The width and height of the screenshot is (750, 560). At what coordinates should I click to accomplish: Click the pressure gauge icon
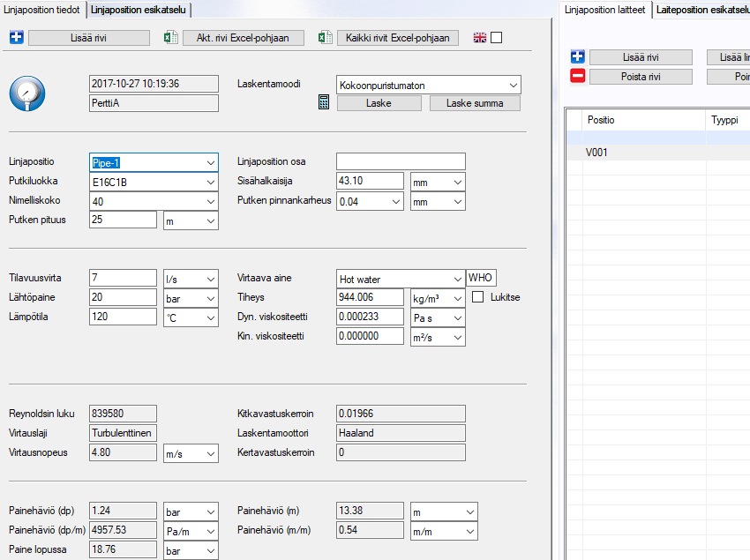click(x=26, y=93)
